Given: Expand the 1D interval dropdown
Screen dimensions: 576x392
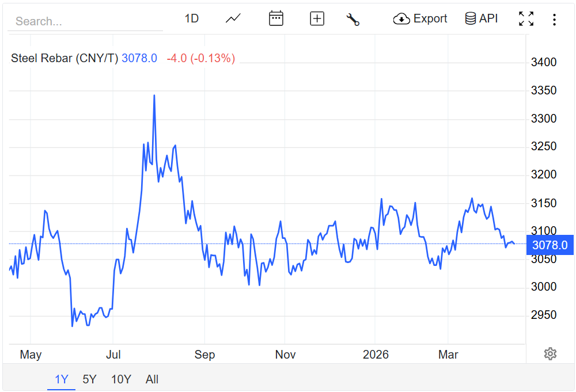Looking at the screenshot, I should (191, 18).
